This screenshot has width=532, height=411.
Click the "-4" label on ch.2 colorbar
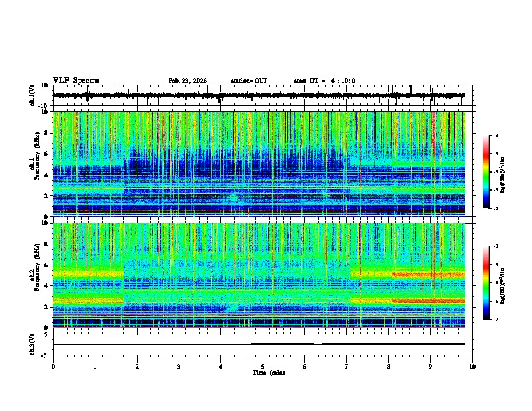coord(496,264)
